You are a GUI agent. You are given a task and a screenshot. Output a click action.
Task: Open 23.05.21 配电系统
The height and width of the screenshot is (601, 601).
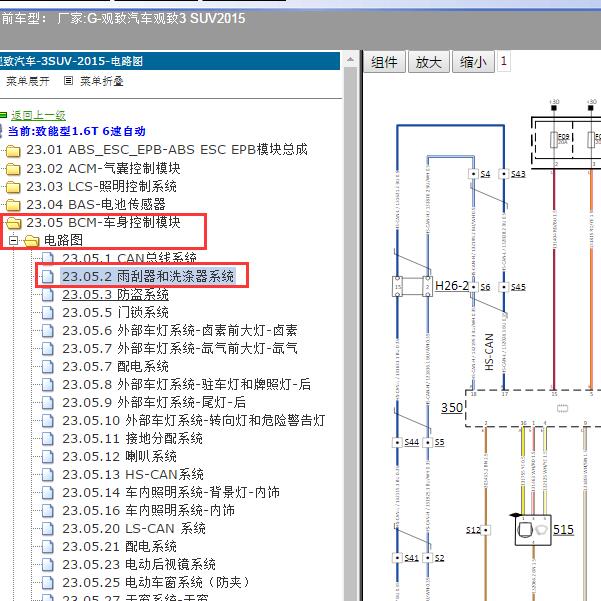[x=119, y=546]
